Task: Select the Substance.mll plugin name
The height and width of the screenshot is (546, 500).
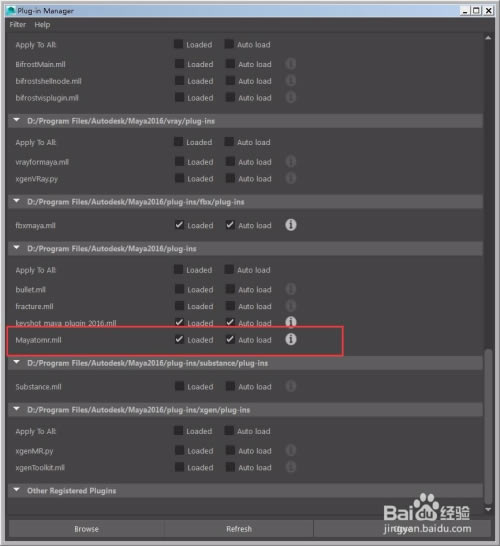Action: (x=38, y=387)
